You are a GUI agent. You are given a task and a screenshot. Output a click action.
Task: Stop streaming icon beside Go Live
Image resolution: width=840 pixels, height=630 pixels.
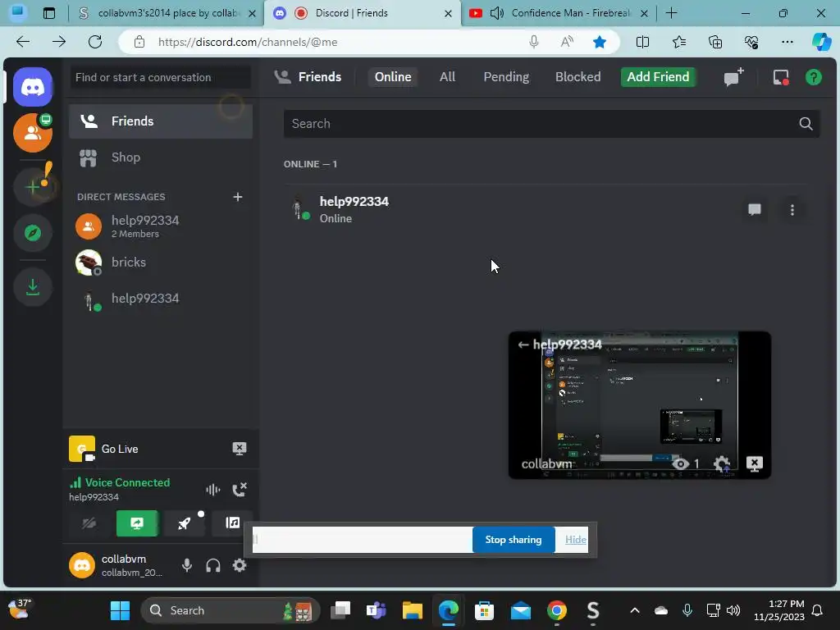pos(240,449)
